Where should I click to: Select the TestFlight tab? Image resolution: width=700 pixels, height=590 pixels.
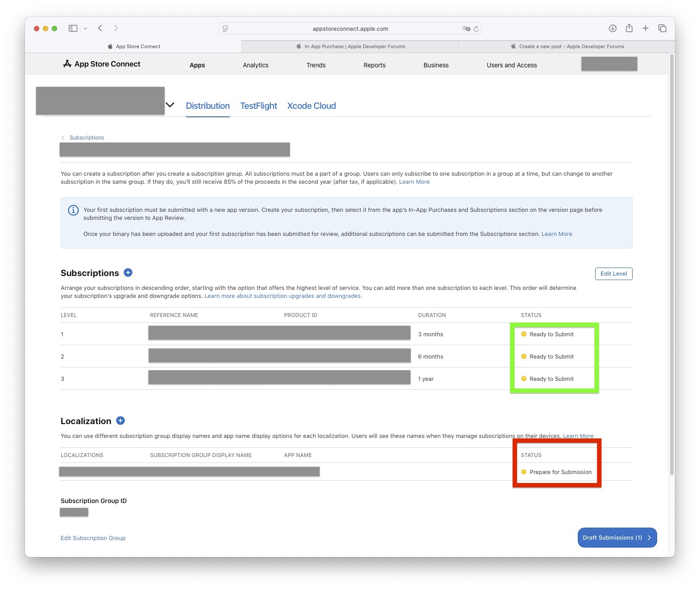coord(259,106)
